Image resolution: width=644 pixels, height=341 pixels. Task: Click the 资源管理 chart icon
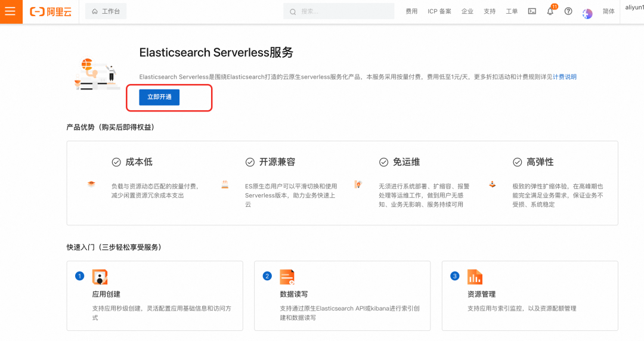point(475,277)
